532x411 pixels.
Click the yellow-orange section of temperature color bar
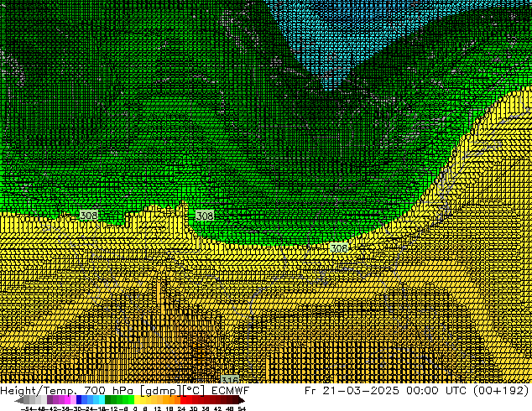[x=157, y=399]
